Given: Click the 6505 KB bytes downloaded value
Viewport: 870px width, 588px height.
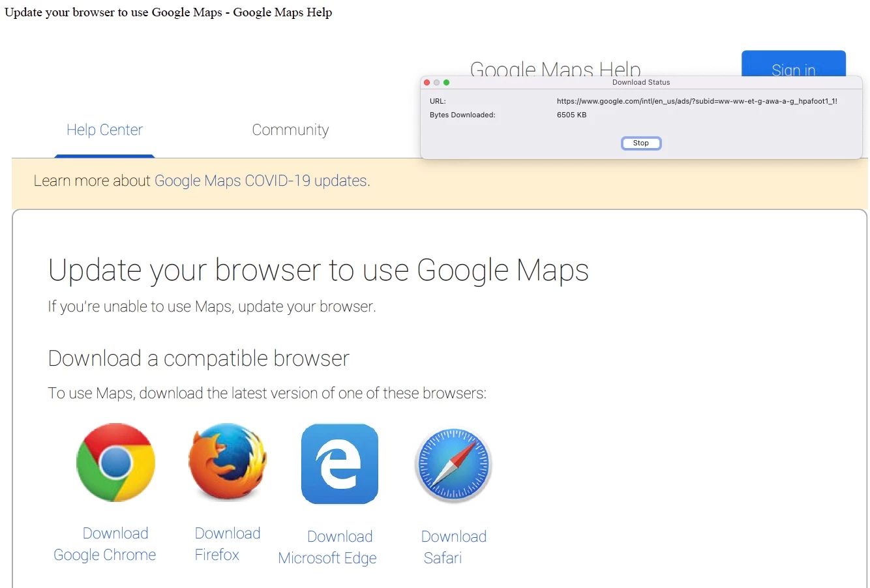Looking at the screenshot, I should coord(571,115).
